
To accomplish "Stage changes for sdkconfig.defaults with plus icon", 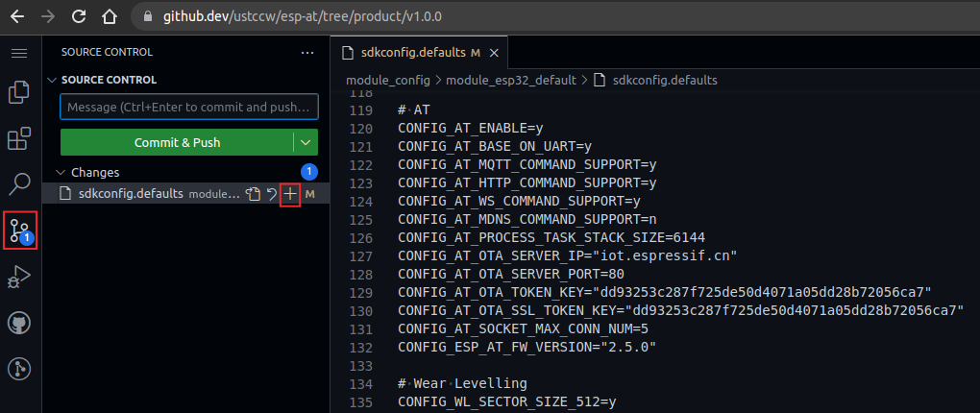I will click(290, 194).
